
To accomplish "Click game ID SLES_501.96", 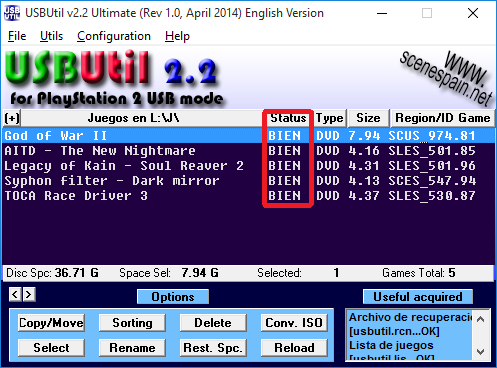I will click(432, 166).
